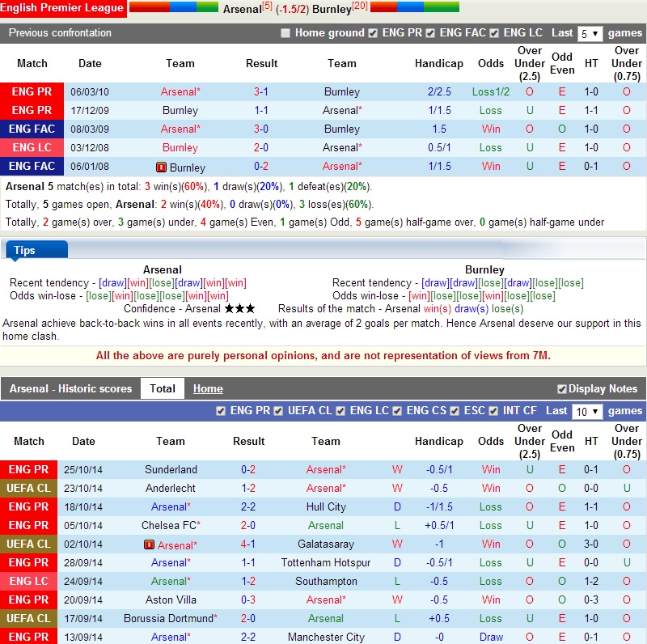The height and width of the screenshot is (644, 647).
Task: Click red card icon beside Arsenal 02/10/14
Action: tap(149, 545)
